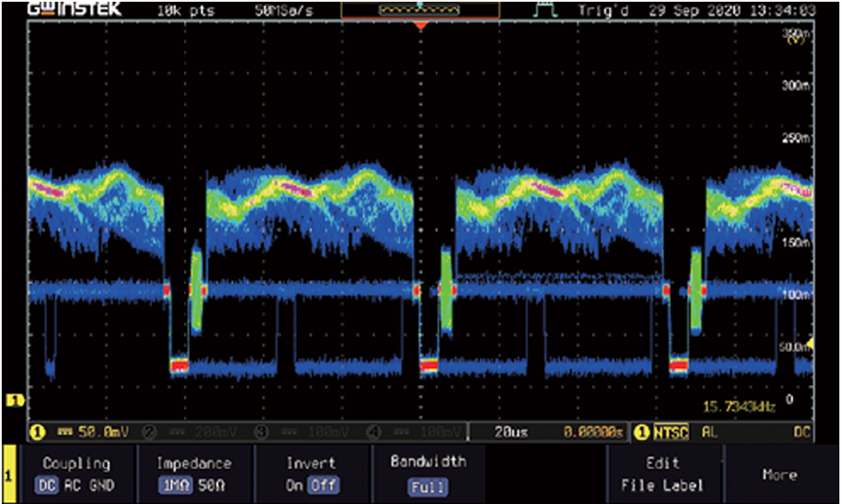Click the Trig'd status indicator
Screen dimensions: 842x504
click(604, 10)
